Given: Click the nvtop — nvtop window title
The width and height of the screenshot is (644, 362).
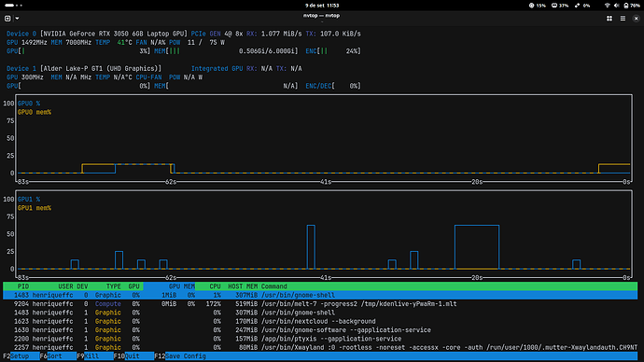Looking at the screenshot, I should 322,16.
